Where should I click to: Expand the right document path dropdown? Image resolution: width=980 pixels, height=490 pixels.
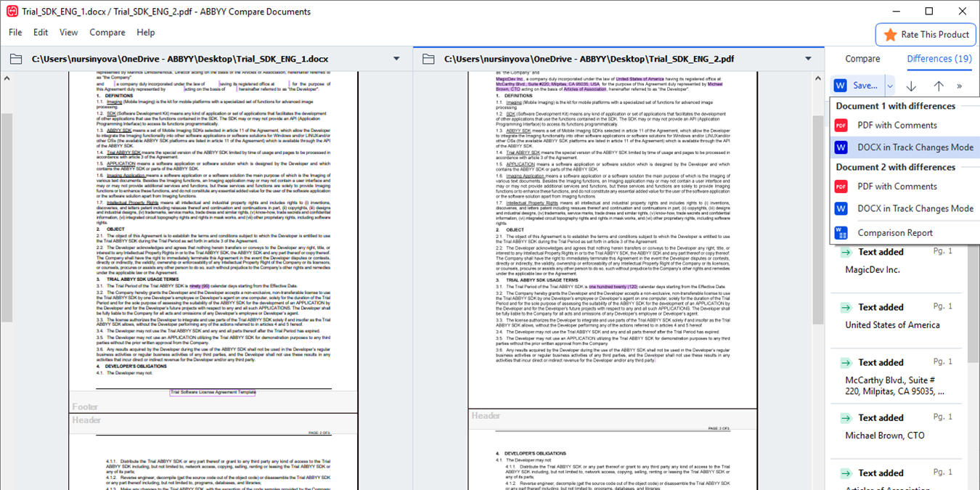[808, 59]
